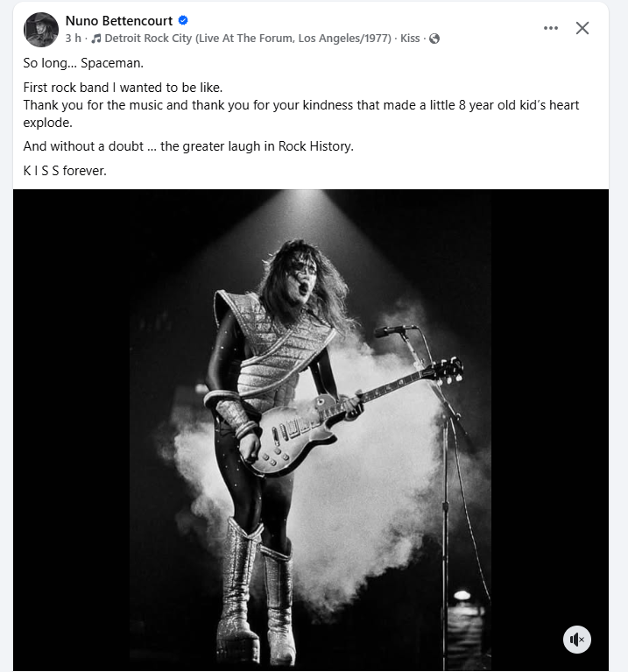Click the music note icon

[x=95, y=39]
